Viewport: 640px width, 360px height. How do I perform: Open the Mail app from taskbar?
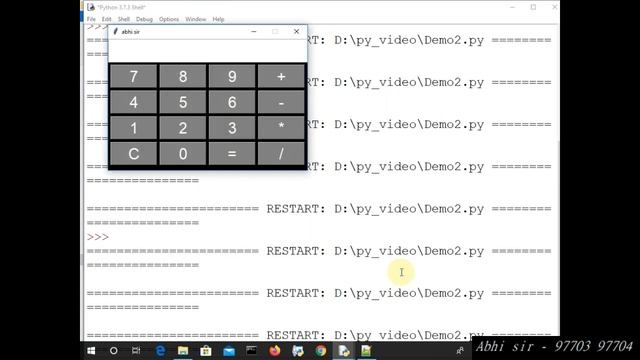pos(229,351)
